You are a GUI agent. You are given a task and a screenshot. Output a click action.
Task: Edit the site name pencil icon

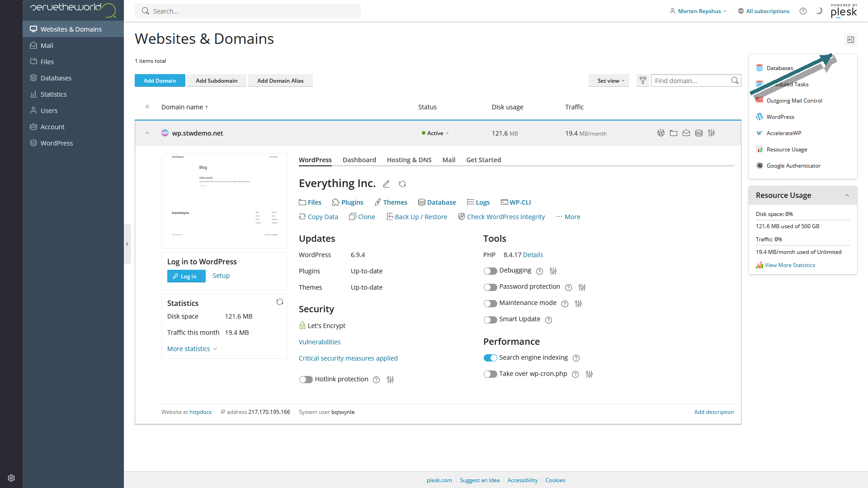[x=386, y=184]
